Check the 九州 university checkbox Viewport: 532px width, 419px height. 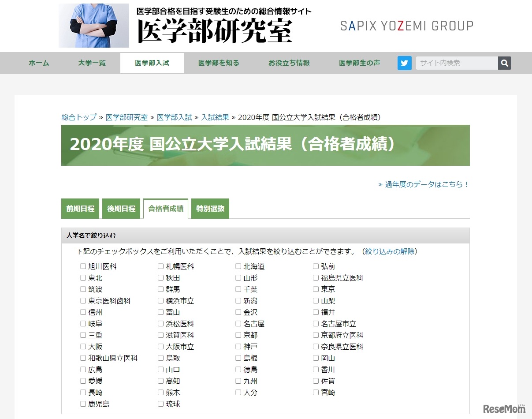click(x=238, y=381)
